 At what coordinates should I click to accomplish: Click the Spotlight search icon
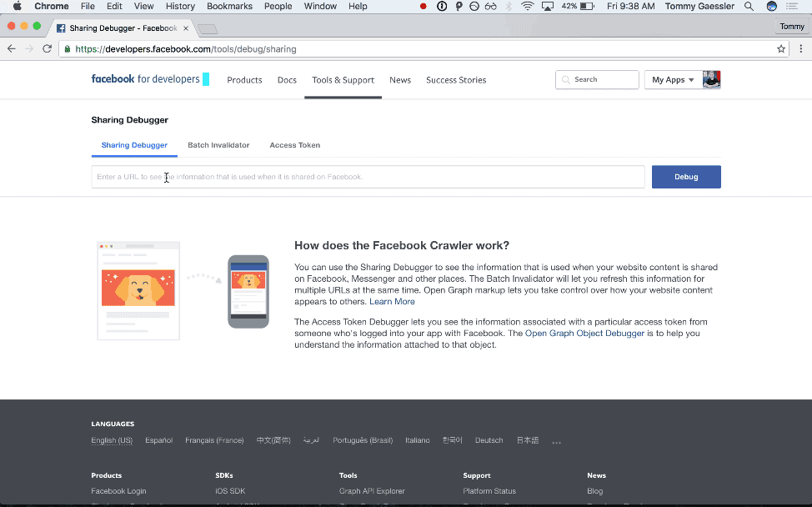[x=749, y=6]
